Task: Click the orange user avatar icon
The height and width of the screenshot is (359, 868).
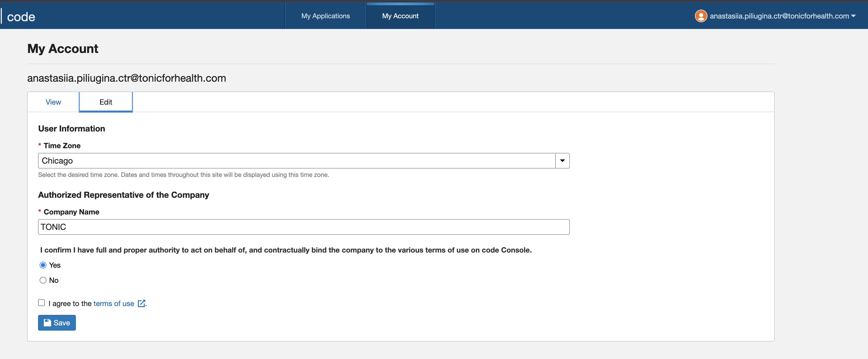Action: tap(701, 16)
